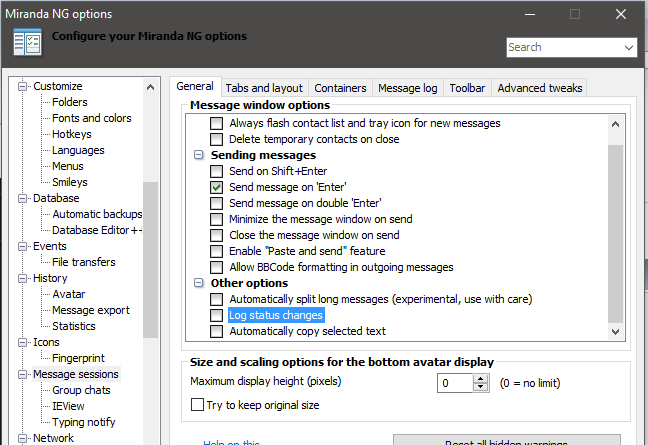
Task: Click the Reset all hidden warnings button
Action: point(507,440)
